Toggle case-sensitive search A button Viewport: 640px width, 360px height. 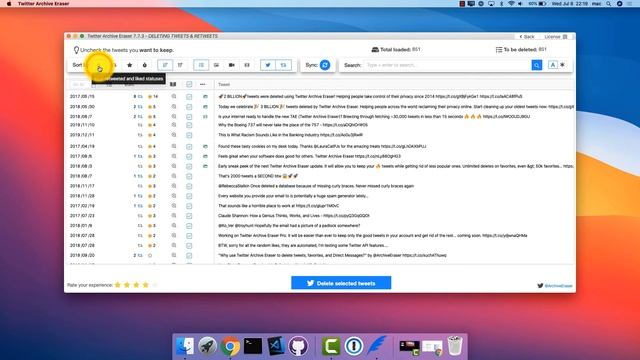552,64
